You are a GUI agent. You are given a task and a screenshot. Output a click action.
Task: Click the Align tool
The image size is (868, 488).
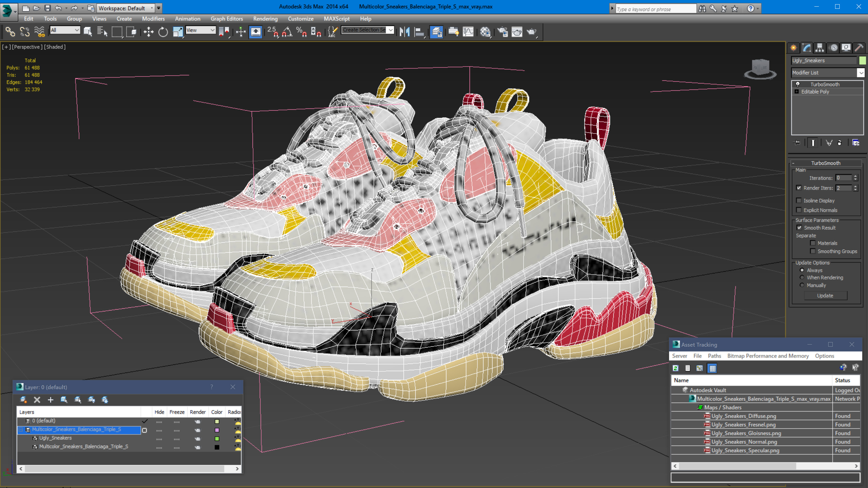pyautogui.click(x=419, y=32)
